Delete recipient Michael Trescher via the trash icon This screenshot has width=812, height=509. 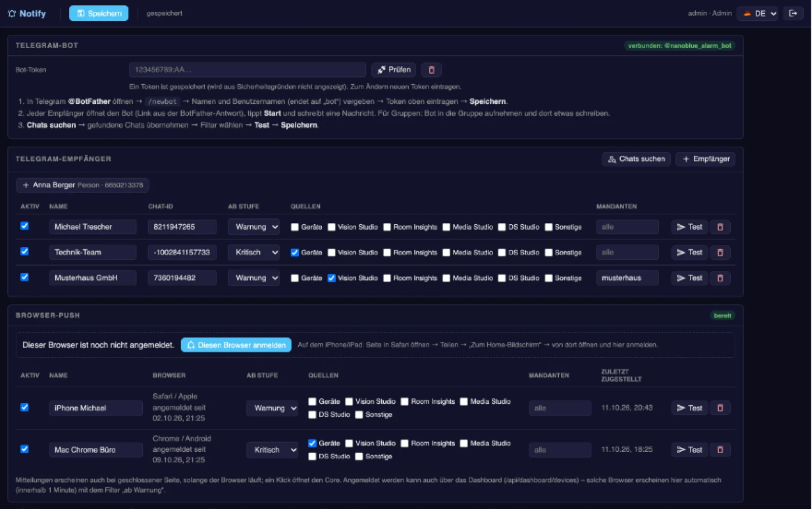click(720, 227)
